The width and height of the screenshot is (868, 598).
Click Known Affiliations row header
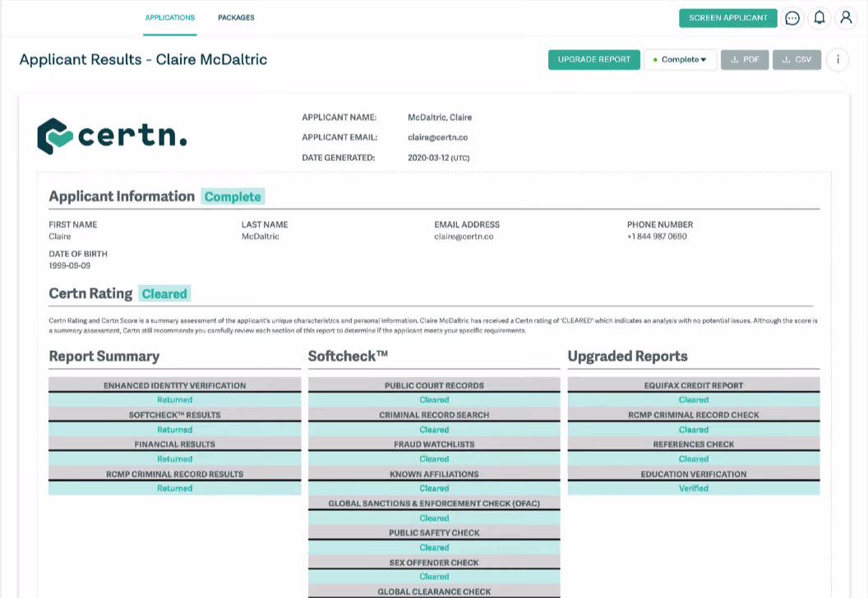434,474
